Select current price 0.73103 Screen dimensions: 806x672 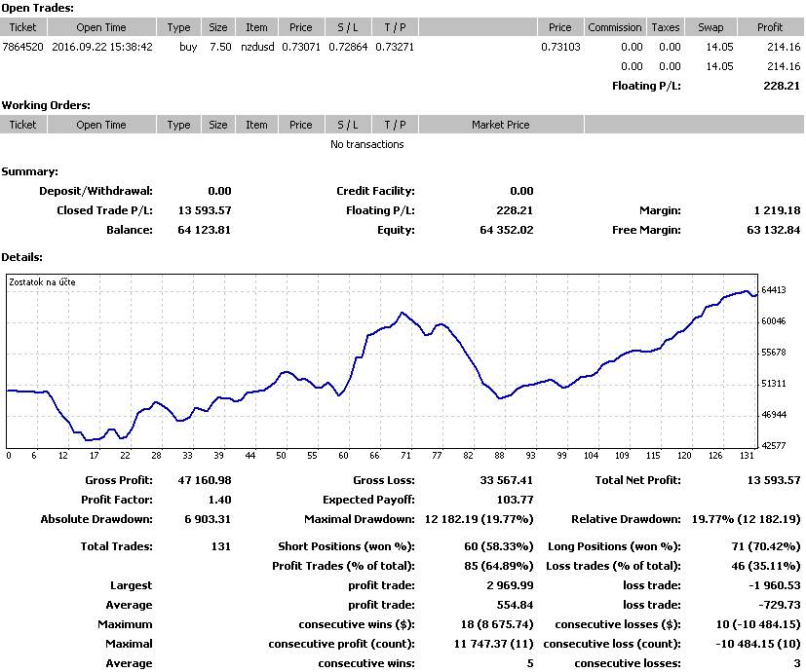point(560,47)
